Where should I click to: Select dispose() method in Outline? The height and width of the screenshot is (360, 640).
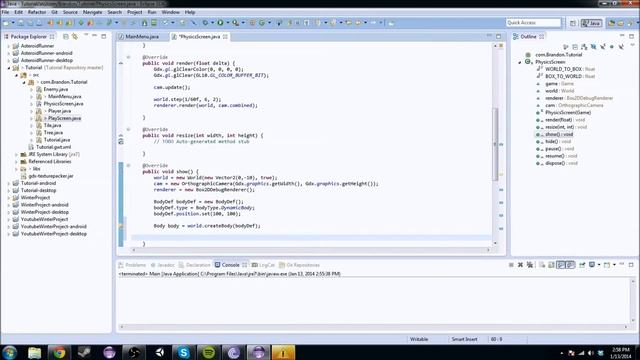click(562, 163)
